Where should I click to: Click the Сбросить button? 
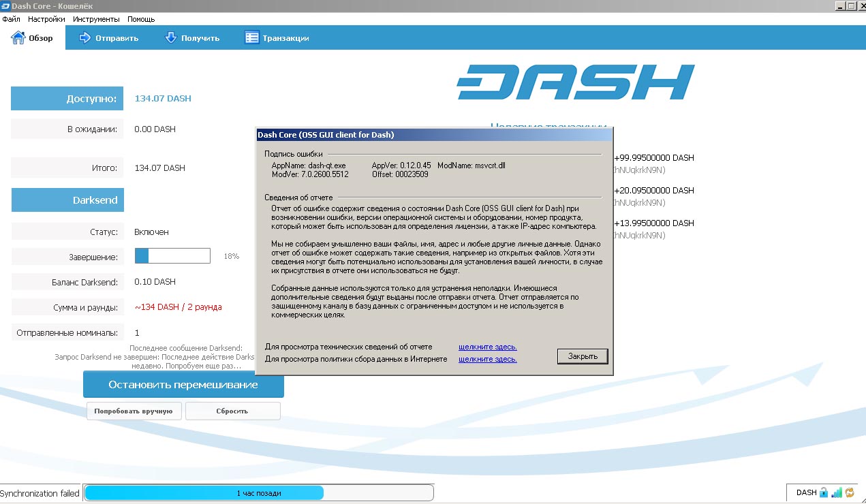point(232,411)
